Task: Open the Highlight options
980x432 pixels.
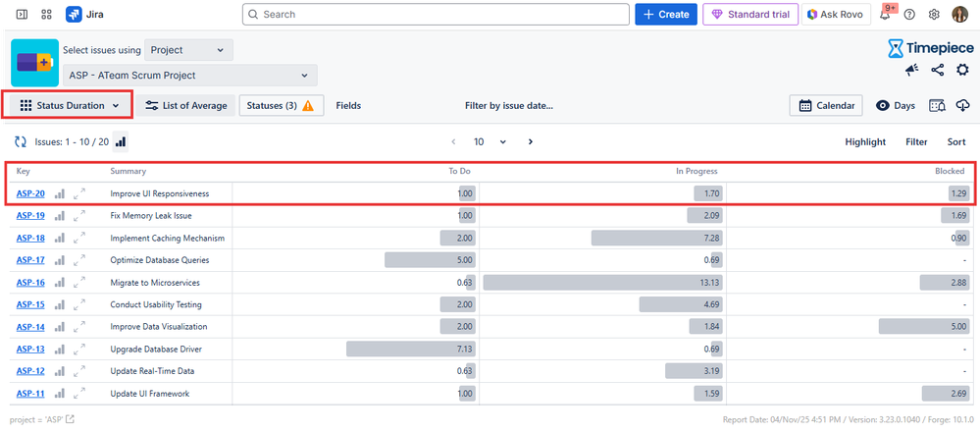Action: 865,142
